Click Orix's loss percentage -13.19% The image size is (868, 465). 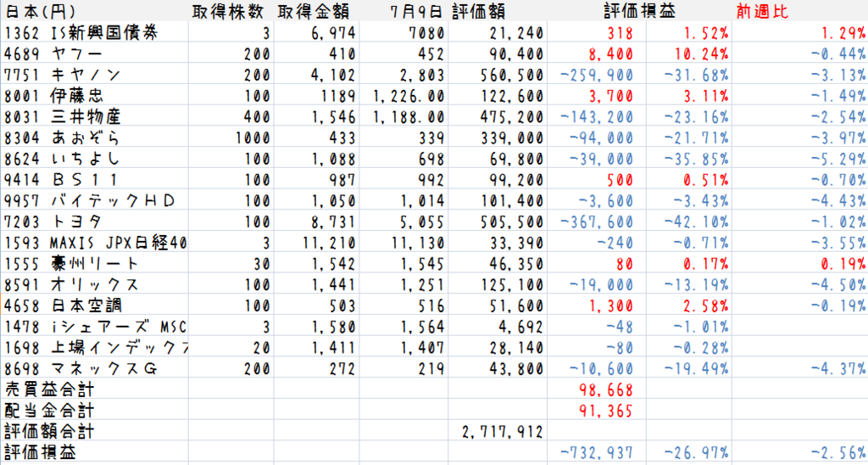click(697, 285)
